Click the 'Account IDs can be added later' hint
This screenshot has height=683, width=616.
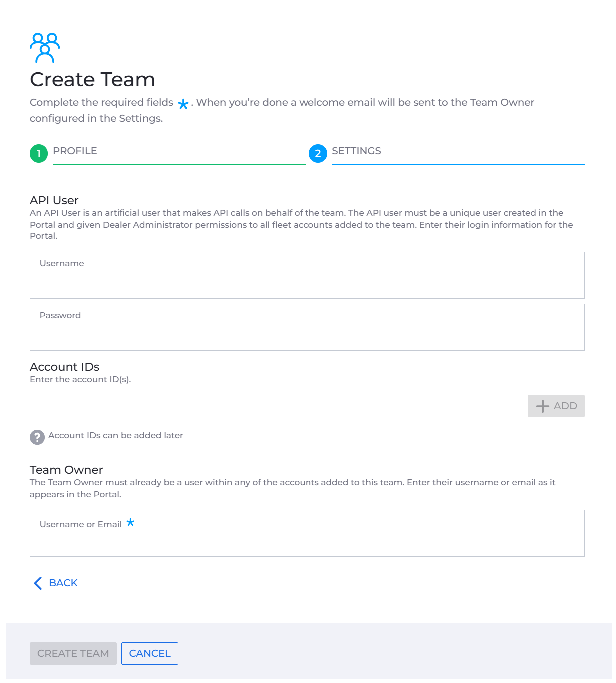[x=116, y=435]
